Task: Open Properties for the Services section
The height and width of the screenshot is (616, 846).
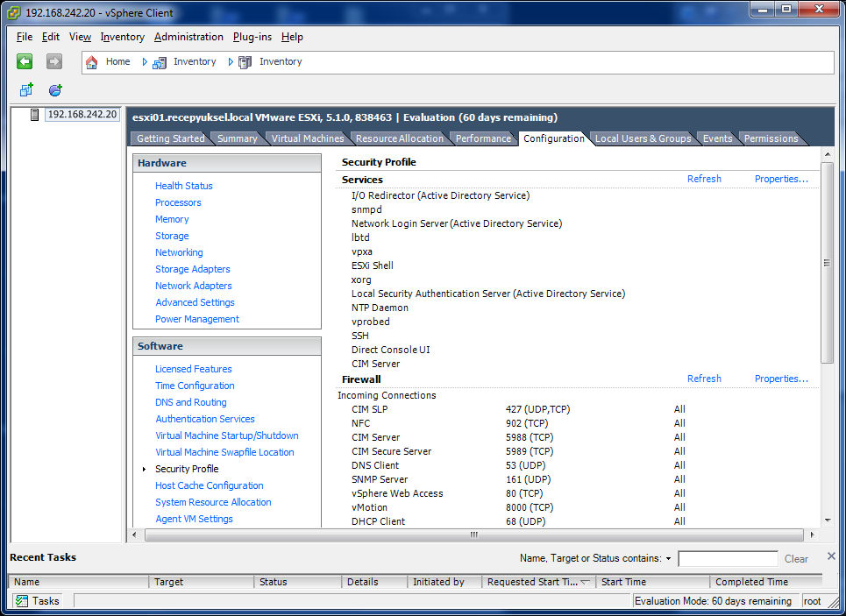Action: point(781,179)
